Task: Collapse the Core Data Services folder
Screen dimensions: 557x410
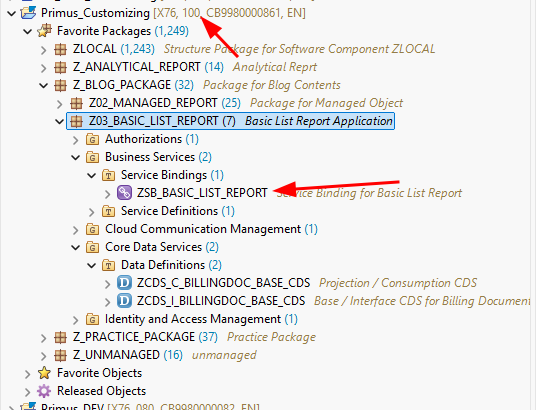Action: [76, 248]
